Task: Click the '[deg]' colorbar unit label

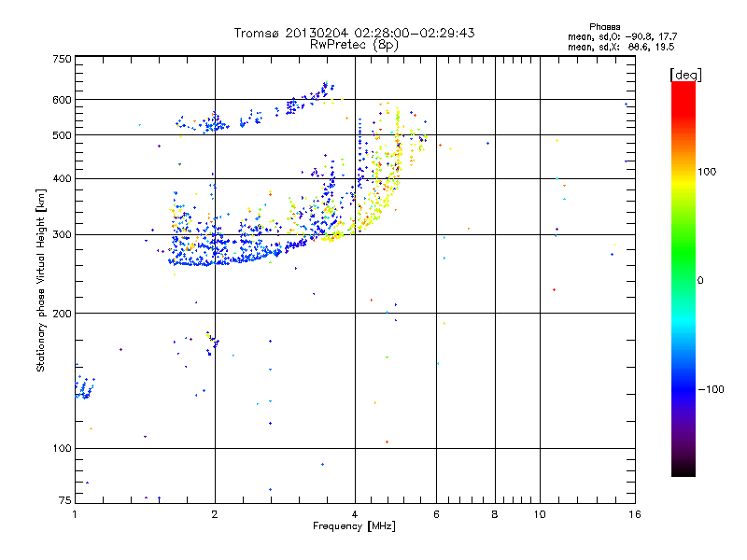Action: click(x=685, y=75)
